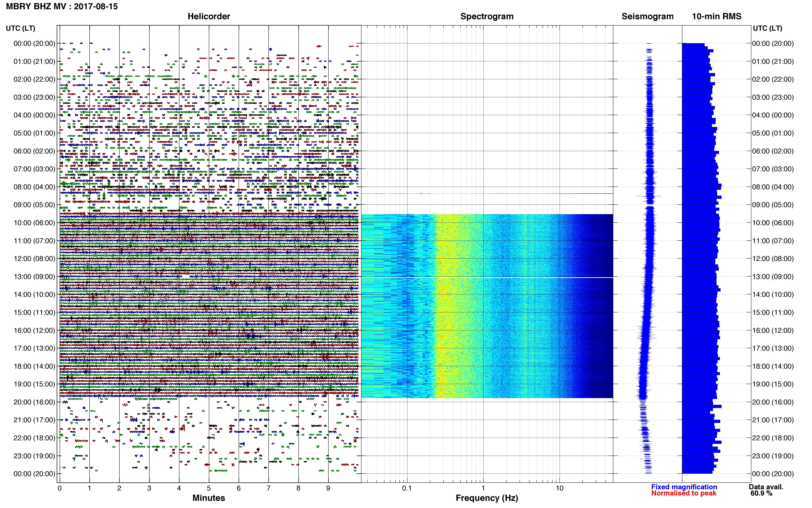The image size is (812, 508).
Task: Click "02:00 (22:00)" on the right time axis
Action: point(773,79)
